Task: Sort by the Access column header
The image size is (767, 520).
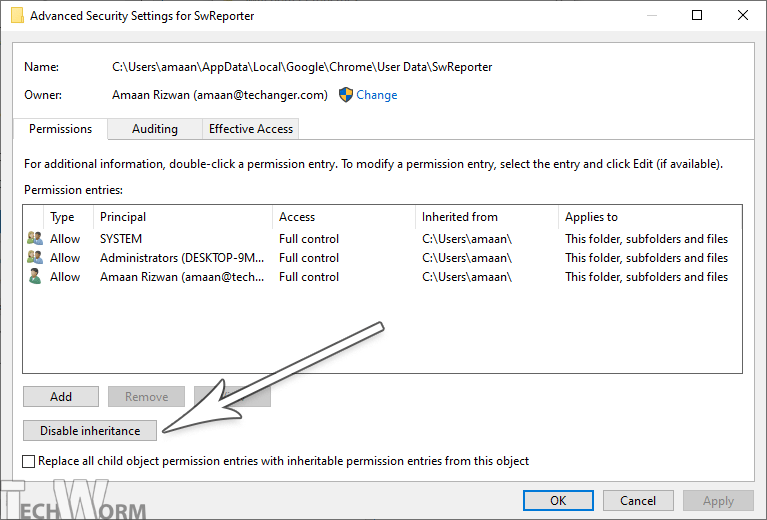Action: pyautogui.click(x=297, y=217)
